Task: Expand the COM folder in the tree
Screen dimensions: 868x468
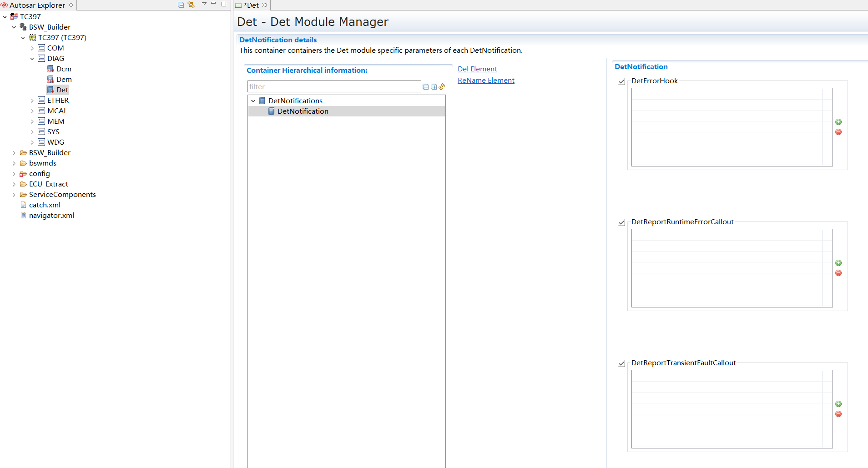Action: coord(32,48)
